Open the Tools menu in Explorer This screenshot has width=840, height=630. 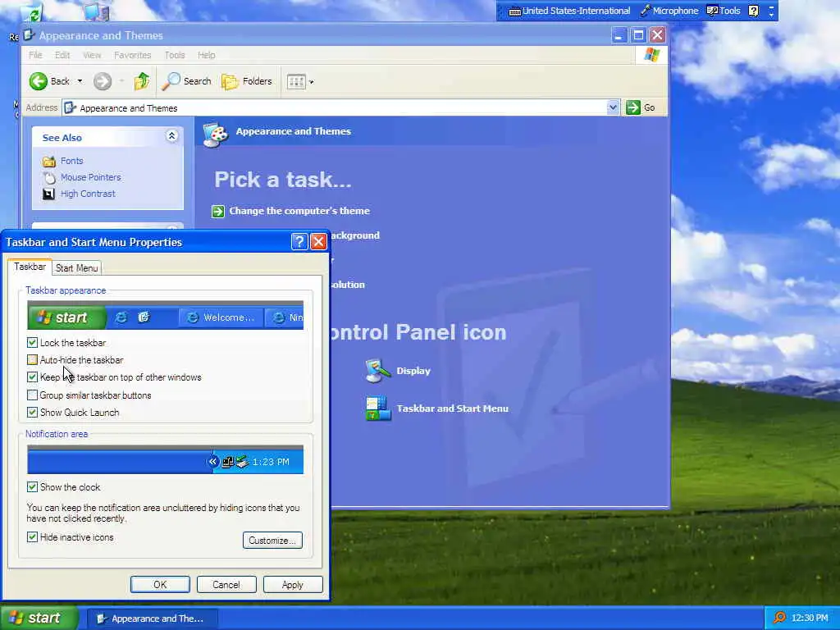[175, 55]
